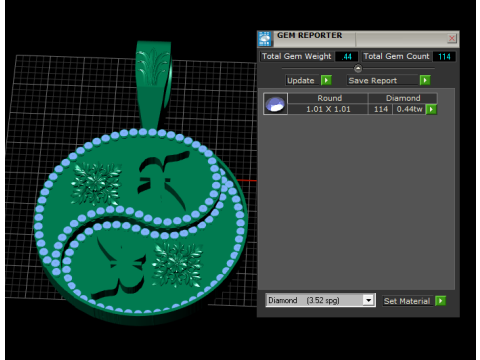Click the Total Gem Count value 114

[x=444, y=57]
